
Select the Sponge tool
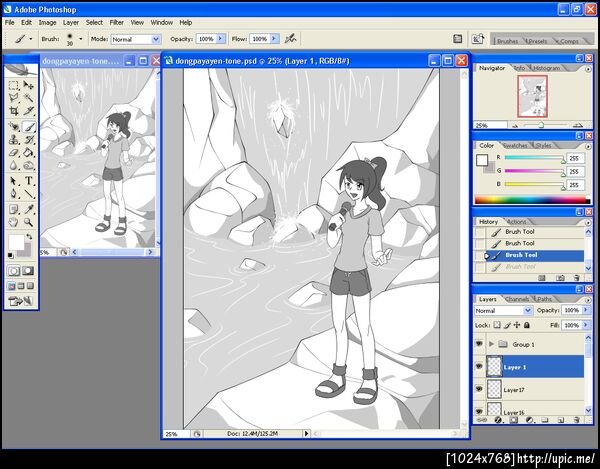coord(28,166)
